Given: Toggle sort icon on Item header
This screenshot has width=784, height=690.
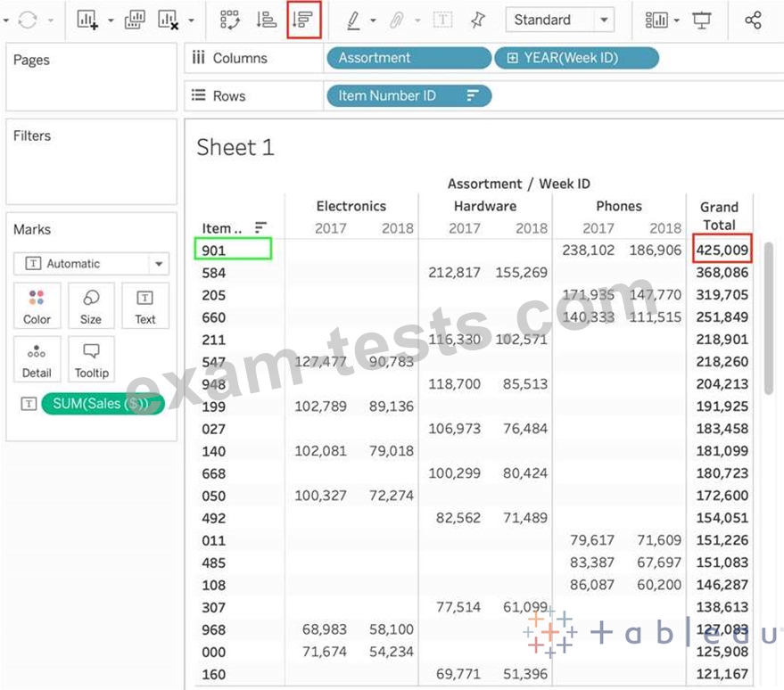Looking at the screenshot, I should pyautogui.click(x=261, y=227).
